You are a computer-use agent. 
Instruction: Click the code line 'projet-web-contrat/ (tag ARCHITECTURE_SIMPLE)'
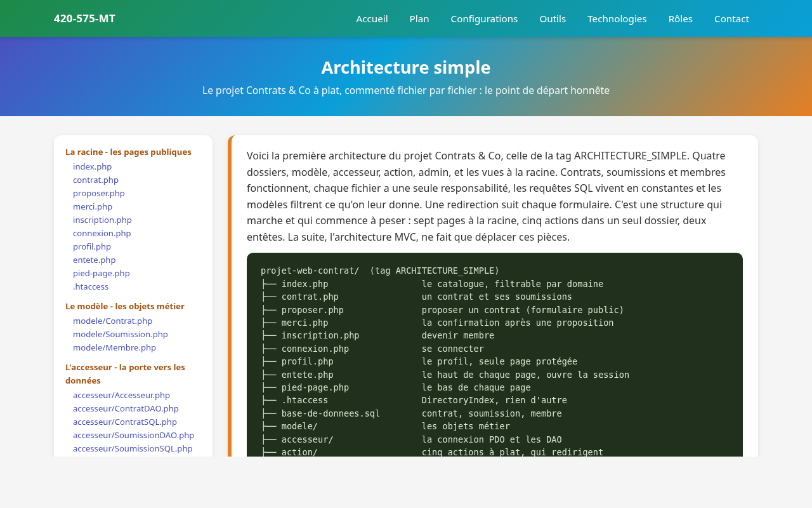[x=380, y=271]
